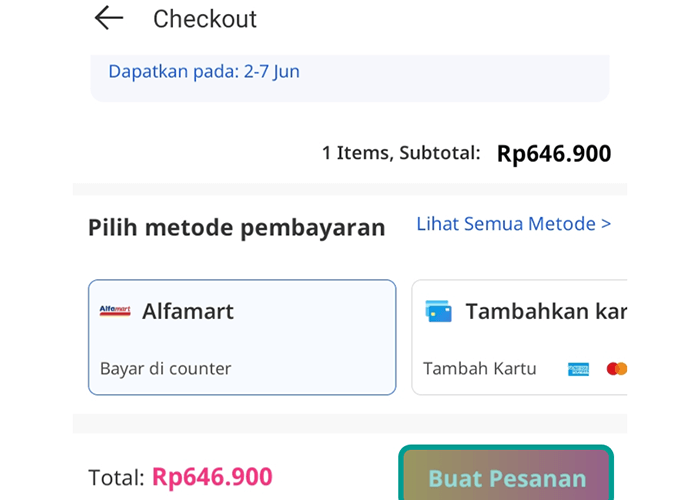Select Tambahkan kartu payment option
700x500 pixels.
(519, 338)
